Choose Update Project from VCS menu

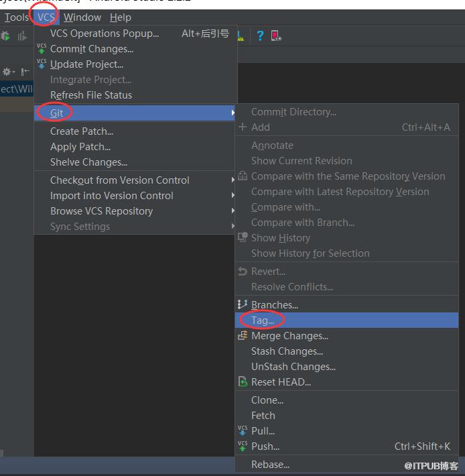135,64
